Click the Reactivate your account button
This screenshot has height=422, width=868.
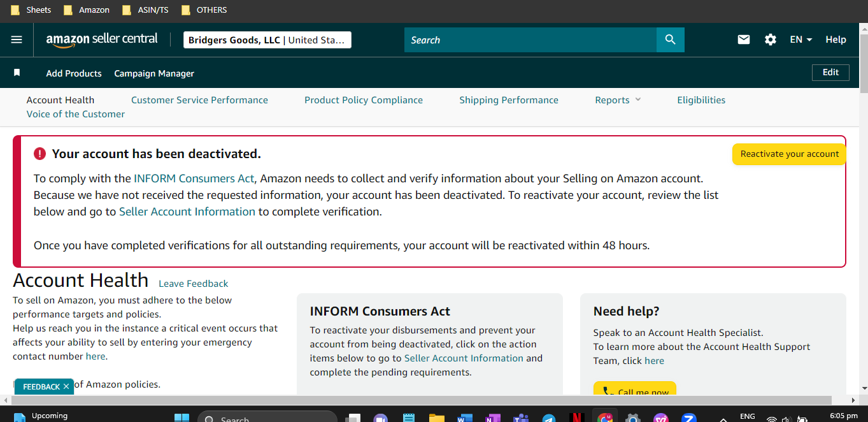point(789,154)
